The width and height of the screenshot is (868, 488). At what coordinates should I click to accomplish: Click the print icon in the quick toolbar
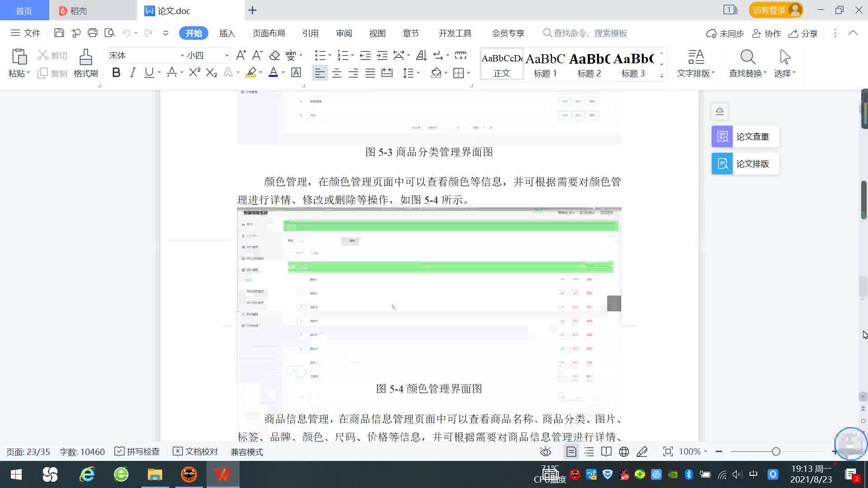93,33
